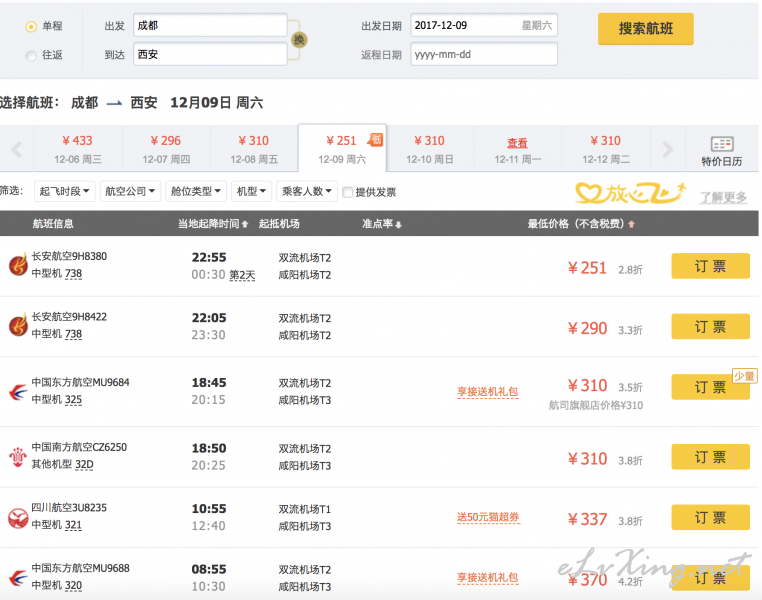Show later dates with right arrow
This screenshot has width=762, height=600.
point(668,149)
